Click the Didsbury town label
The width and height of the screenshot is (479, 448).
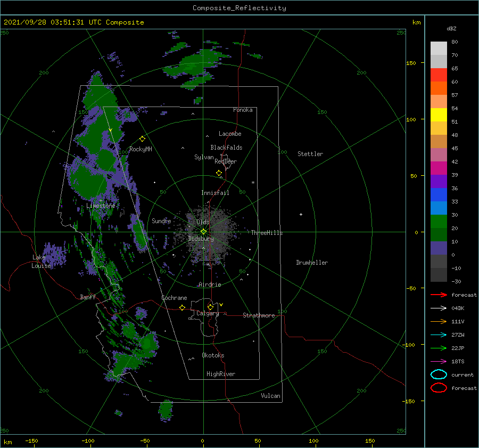pyautogui.click(x=201, y=239)
